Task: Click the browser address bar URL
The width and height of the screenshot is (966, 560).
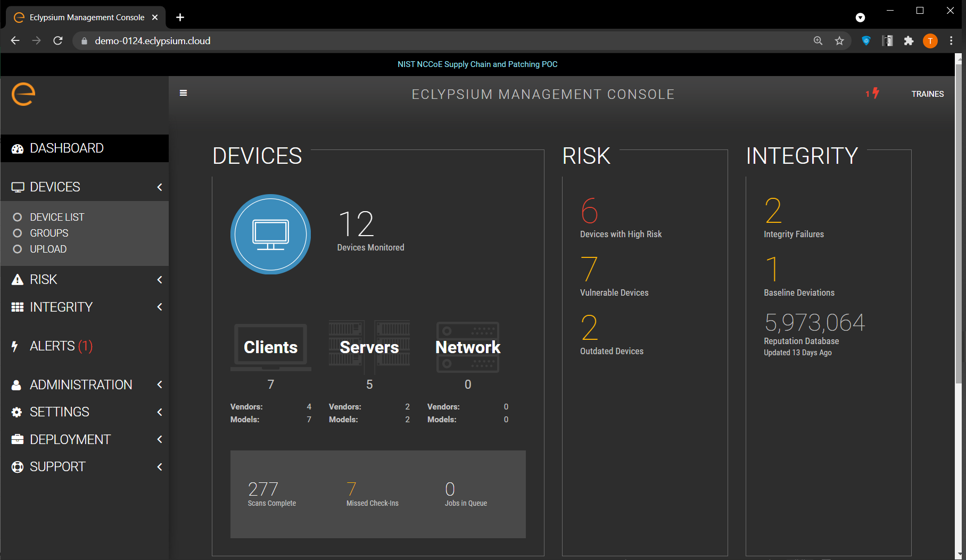Action: (x=152, y=41)
